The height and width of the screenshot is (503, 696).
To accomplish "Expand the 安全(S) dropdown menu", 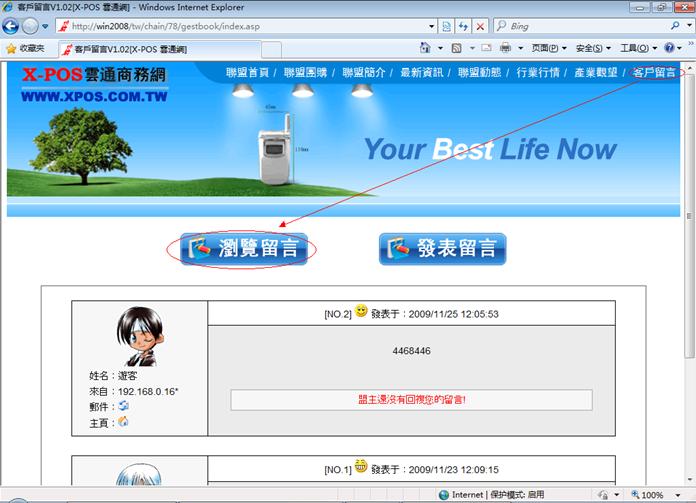I will pos(594,48).
